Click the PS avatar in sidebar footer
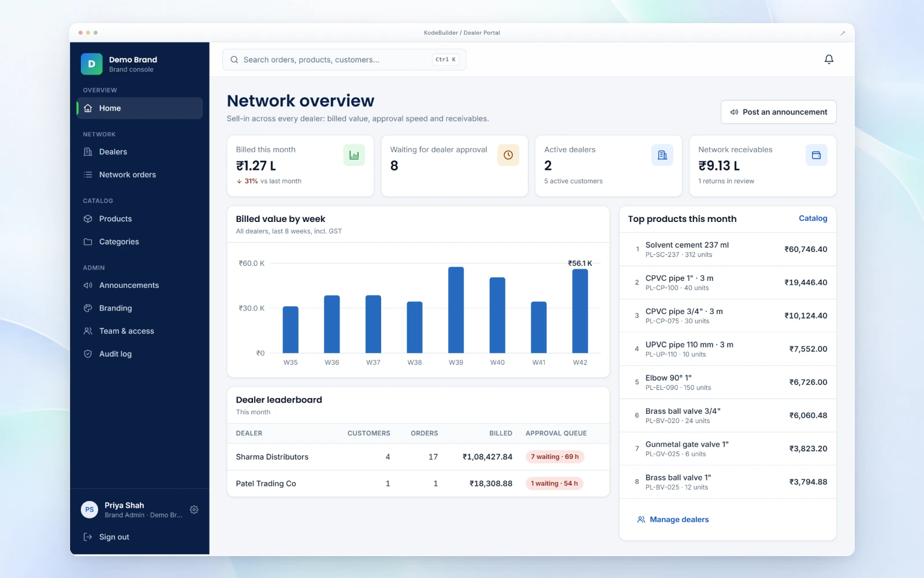The width and height of the screenshot is (924, 578). point(90,510)
